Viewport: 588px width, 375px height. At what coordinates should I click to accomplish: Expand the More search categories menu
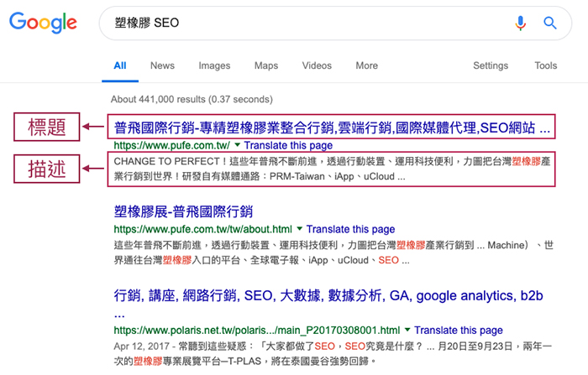pyautogui.click(x=367, y=65)
